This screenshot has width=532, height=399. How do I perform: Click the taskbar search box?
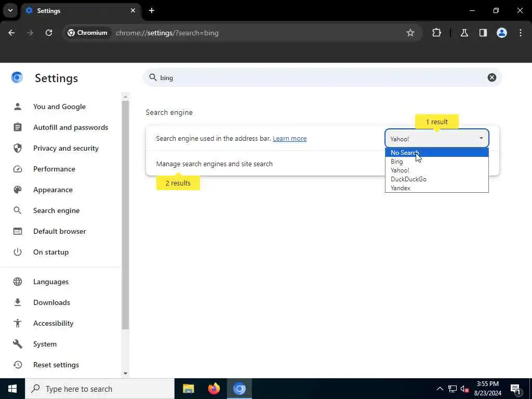(100, 389)
